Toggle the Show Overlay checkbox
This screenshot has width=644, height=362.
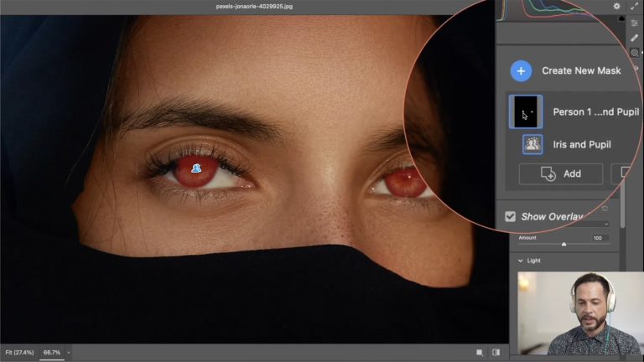pos(510,216)
